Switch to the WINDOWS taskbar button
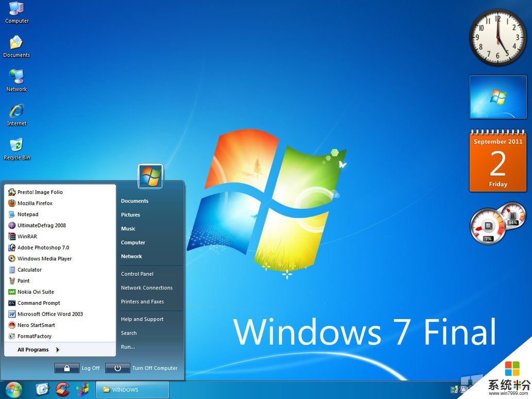 click(132, 390)
